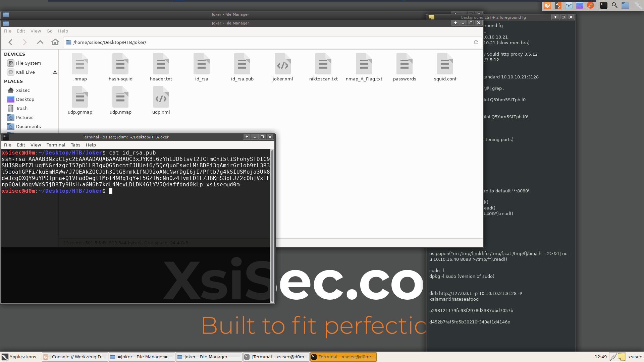Screen dimensions: 644x362
Task: Click the terminal's vertical scrollbar
Action: pos(272,226)
